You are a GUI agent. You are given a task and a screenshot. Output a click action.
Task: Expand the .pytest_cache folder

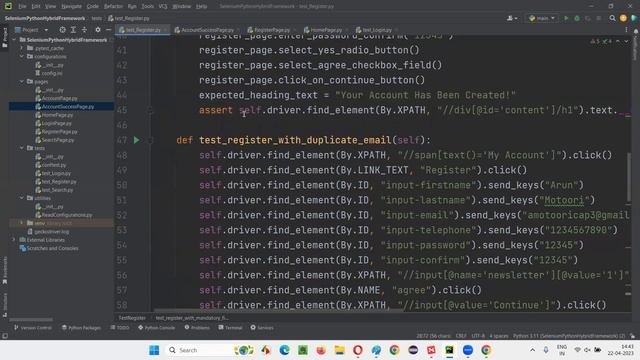tap(22, 48)
